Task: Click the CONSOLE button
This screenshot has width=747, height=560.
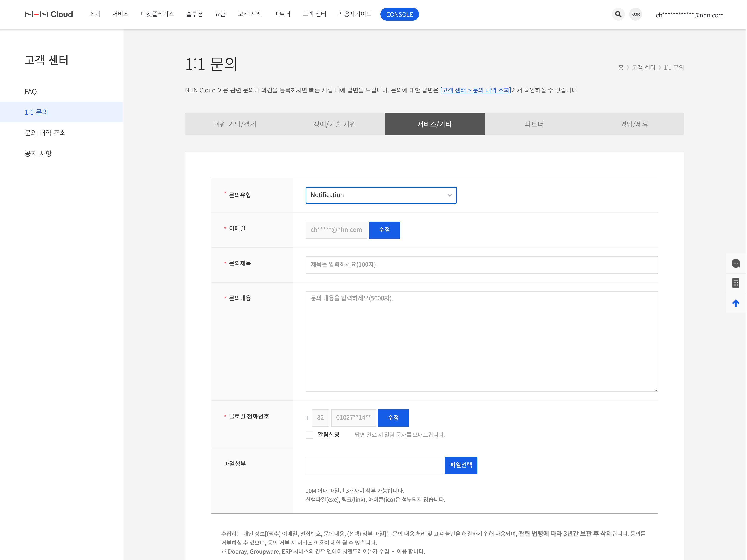Action: point(400,14)
